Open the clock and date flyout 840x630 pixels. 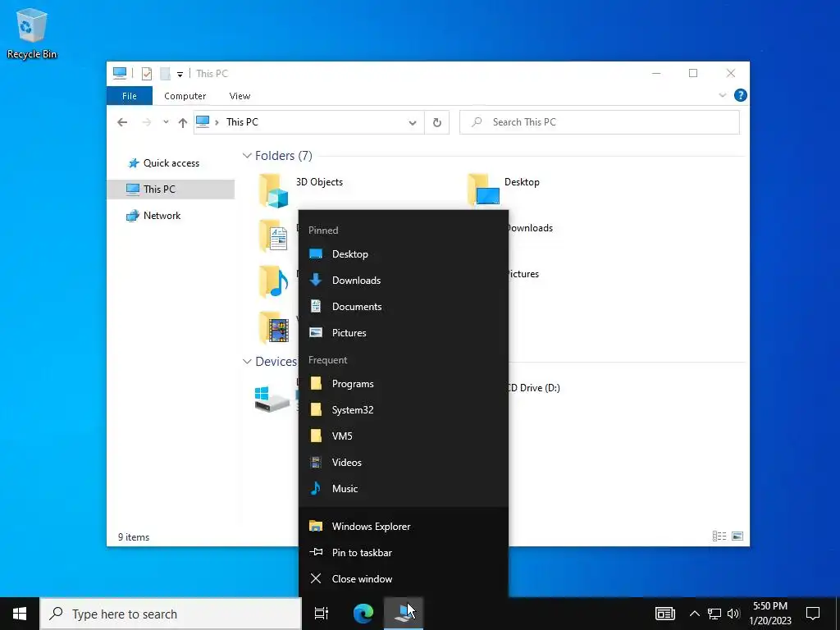(770, 614)
